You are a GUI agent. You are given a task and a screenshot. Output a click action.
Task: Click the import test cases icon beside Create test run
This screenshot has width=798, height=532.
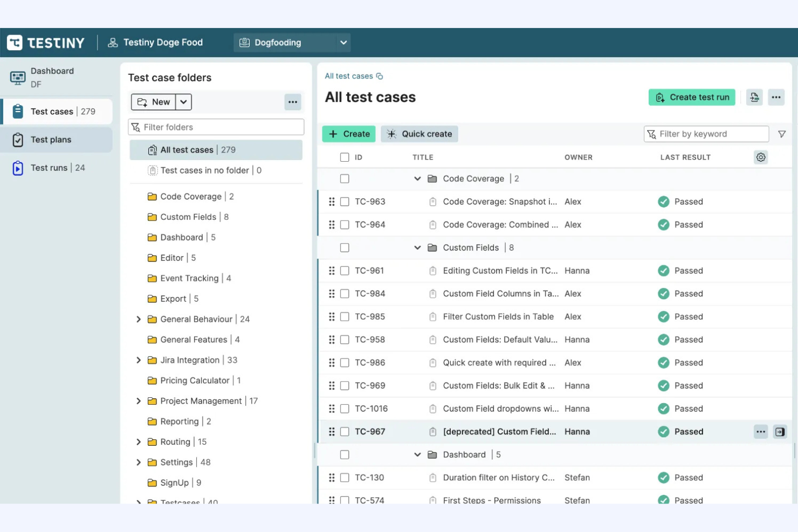pos(754,97)
